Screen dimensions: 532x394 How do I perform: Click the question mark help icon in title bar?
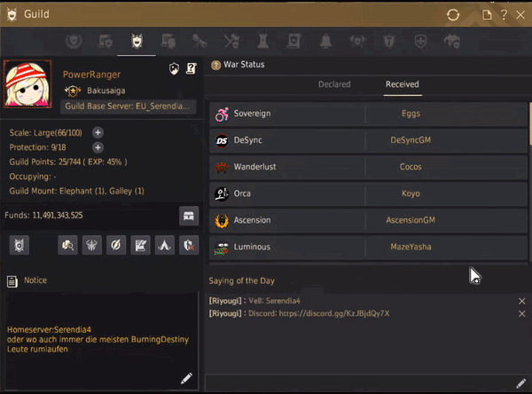[x=504, y=15]
